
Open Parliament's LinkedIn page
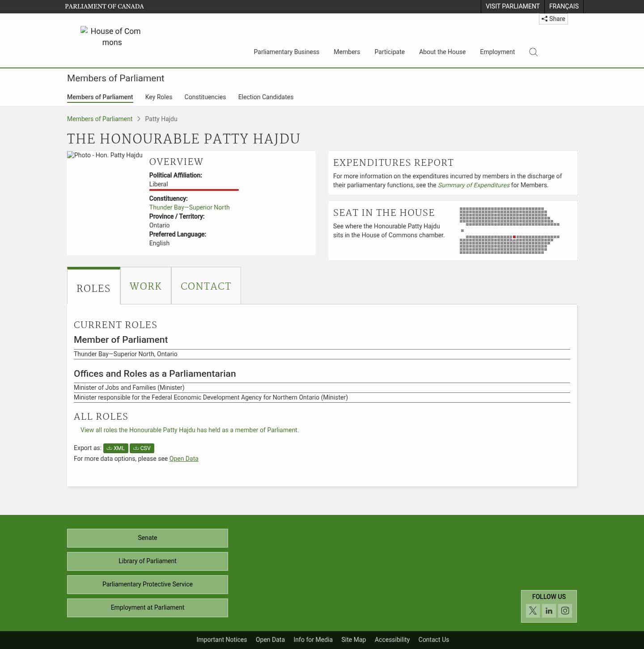549,611
